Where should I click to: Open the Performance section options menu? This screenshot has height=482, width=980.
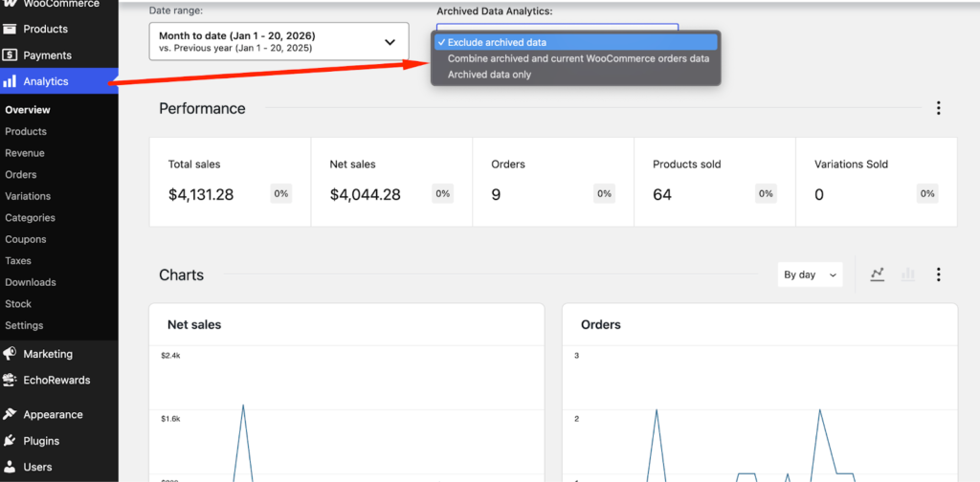pyautogui.click(x=938, y=108)
